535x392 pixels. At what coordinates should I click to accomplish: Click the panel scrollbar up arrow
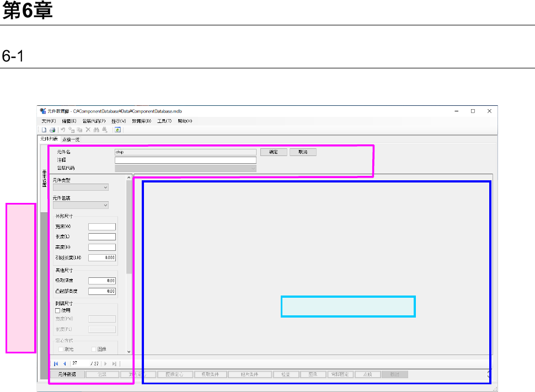129,178
